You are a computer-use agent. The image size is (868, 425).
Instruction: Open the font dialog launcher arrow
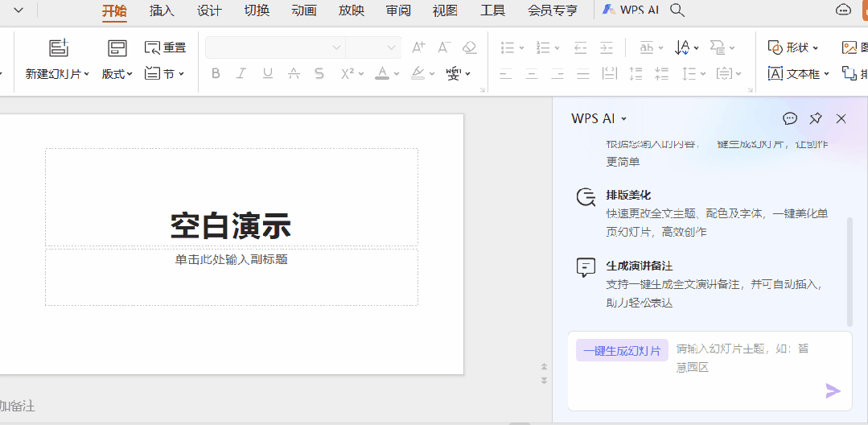click(482, 90)
